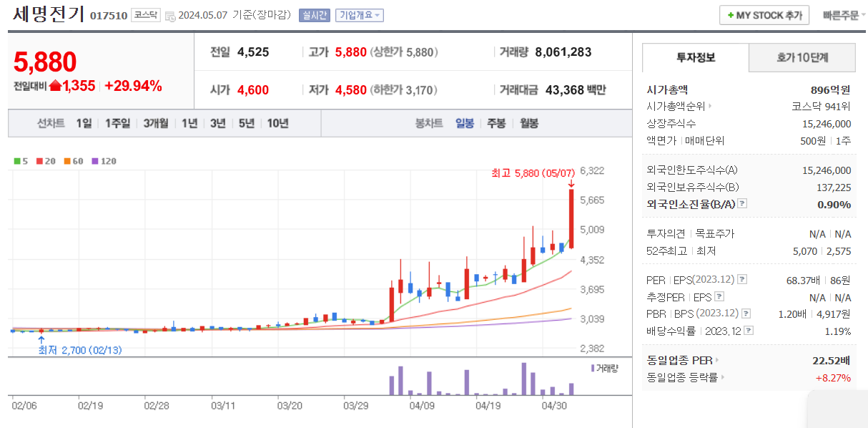Screen dimensions: 868x428
Task: Click the 외국인소진율 value 0.90%
Action: [x=834, y=204]
